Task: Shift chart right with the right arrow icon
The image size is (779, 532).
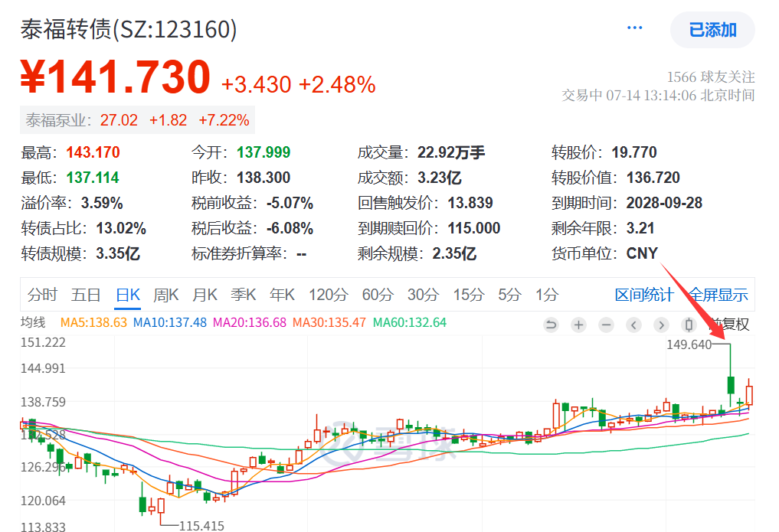Action: (661, 325)
